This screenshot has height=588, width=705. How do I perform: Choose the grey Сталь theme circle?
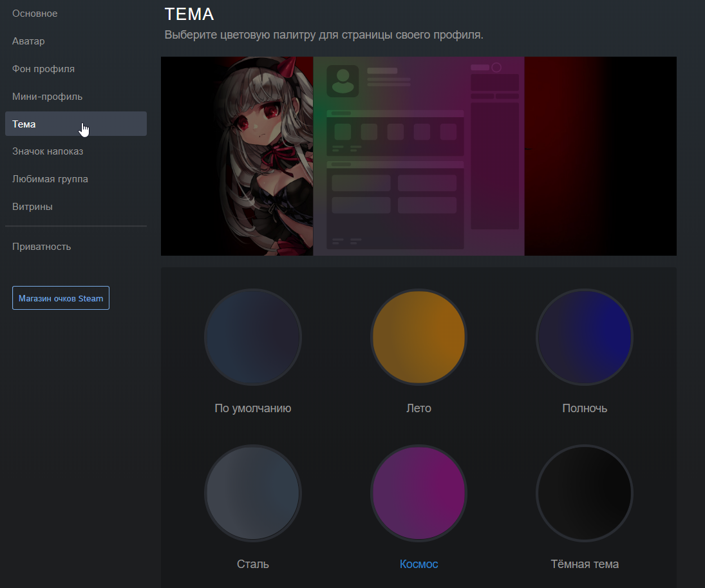click(252, 493)
